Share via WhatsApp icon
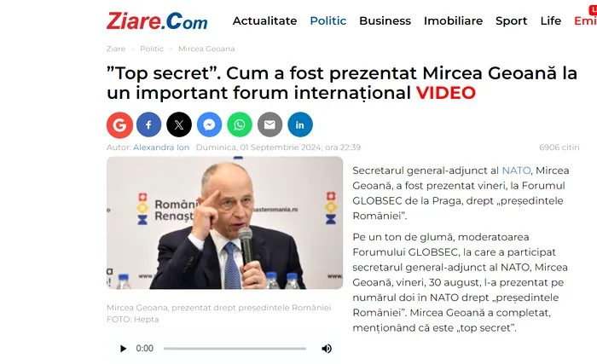The image size is (597, 364). 240,125
